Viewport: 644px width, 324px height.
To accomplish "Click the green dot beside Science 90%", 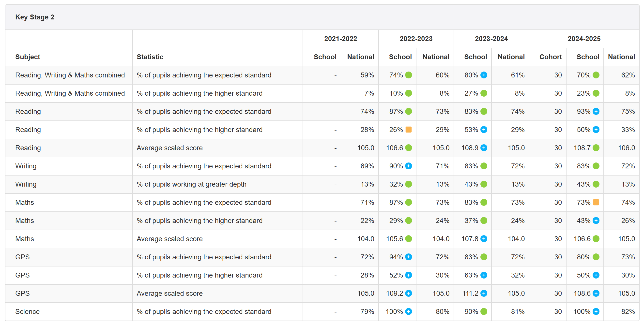I will 484,311.
